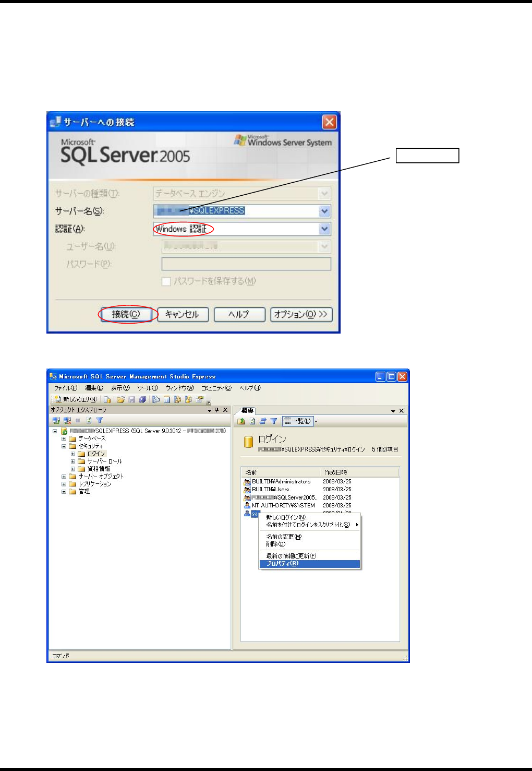Open the ファイル menu
The width and height of the screenshot is (532, 771).
coord(65,388)
